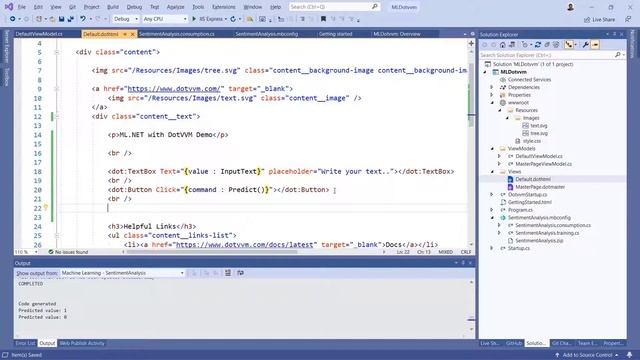Open Properties wrench in Solution Explorer toolbar
640x360 pixels.
point(586,45)
